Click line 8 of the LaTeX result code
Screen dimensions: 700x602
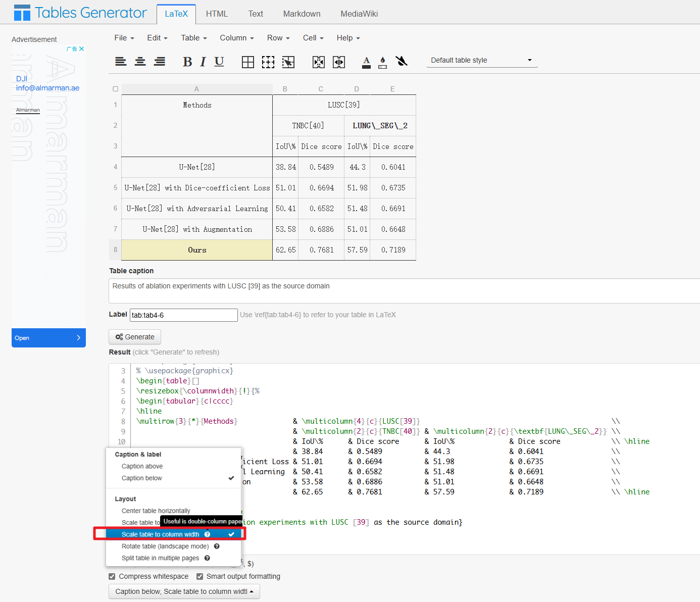click(379, 421)
